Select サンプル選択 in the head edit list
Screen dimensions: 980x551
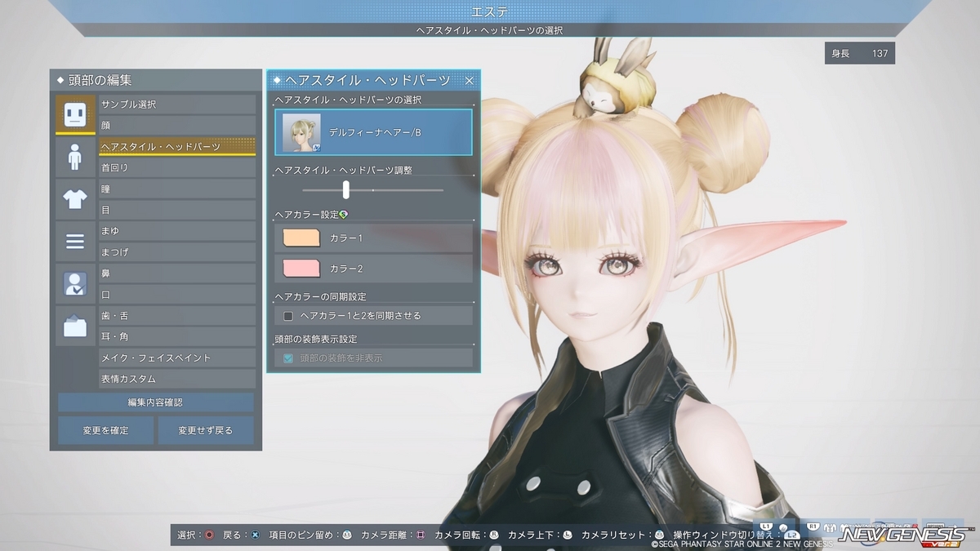coord(177,104)
